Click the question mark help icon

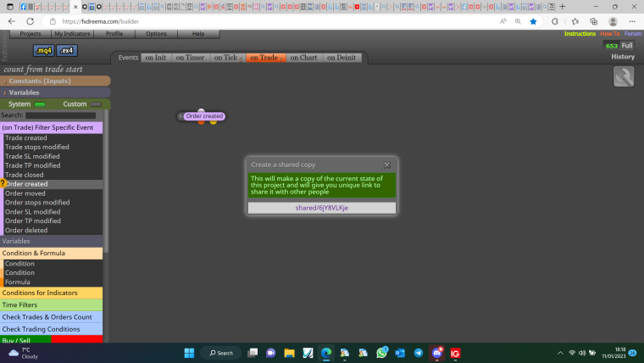3,183
